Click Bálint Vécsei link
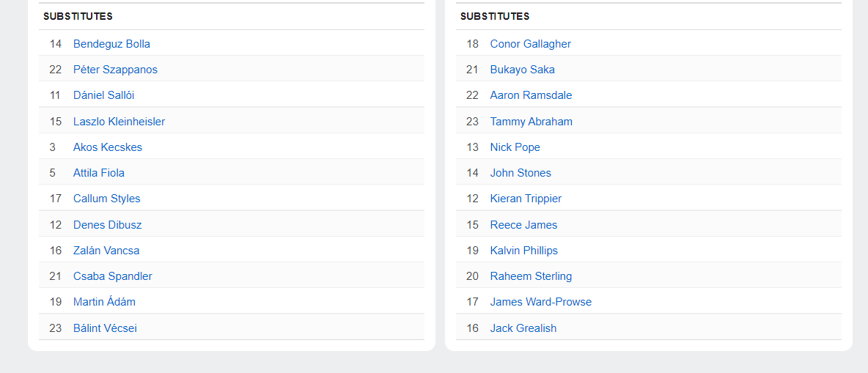The image size is (868, 373). [x=105, y=328]
